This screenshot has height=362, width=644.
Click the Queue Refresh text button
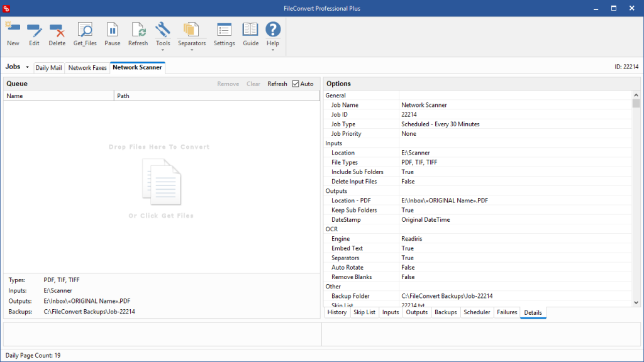click(x=277, y=84)
